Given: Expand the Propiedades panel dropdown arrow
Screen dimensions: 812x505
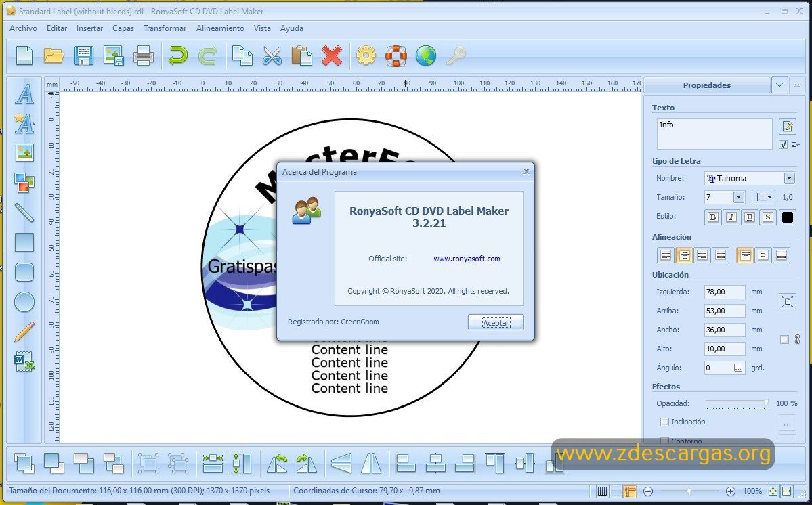Looking at the screenshot, I should pos(779,85).
